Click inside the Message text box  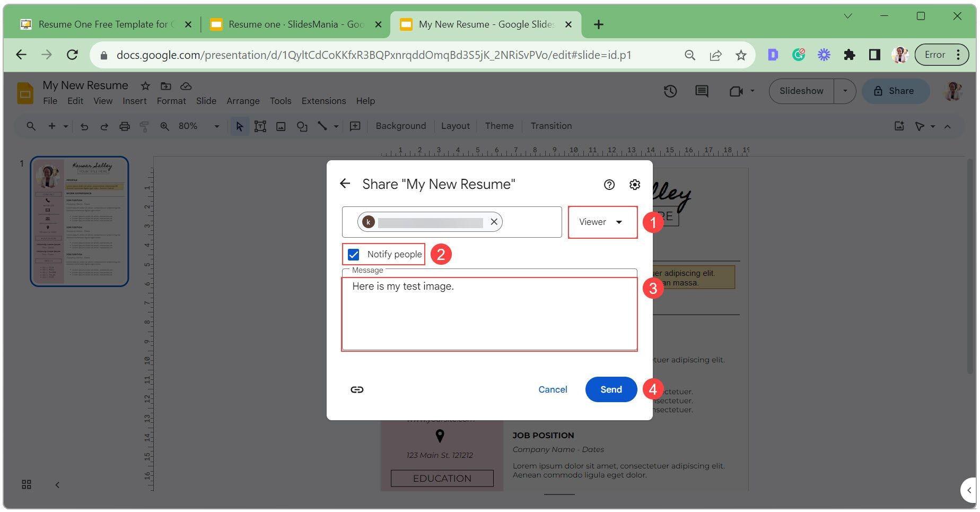[x=489, y=314]
